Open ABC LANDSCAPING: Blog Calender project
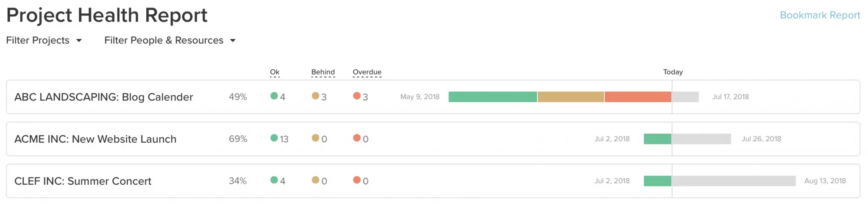 click(x=103, y=97)
